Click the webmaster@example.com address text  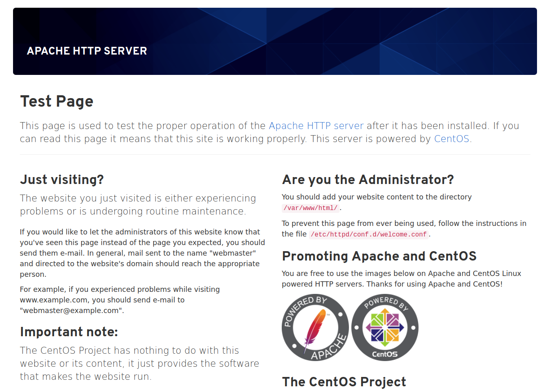coord(71,311)
